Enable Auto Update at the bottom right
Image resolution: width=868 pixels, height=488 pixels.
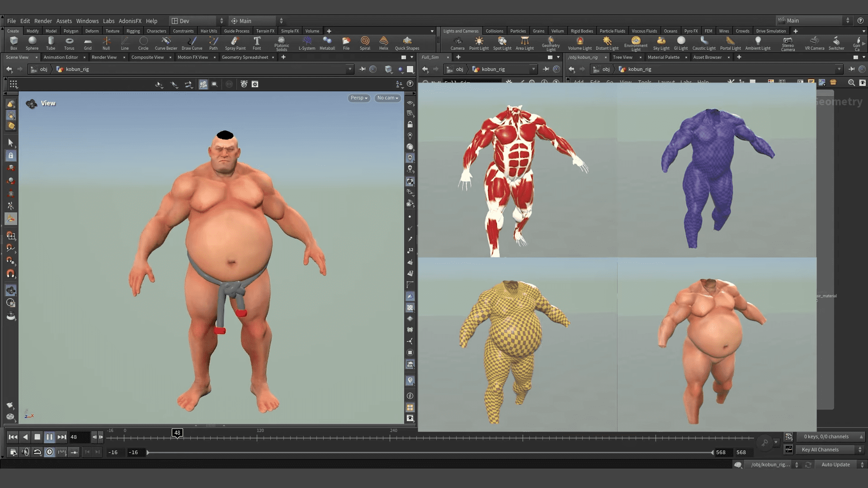[x=835, y=465]
